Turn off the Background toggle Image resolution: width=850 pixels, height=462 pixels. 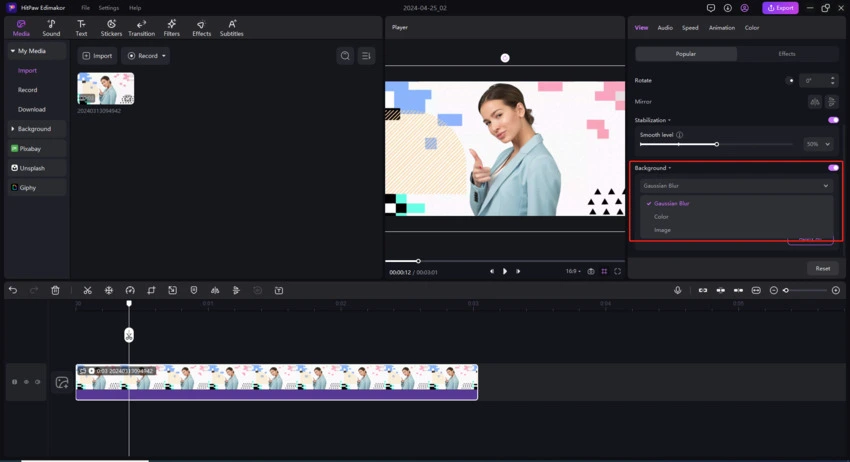(832, 168)
